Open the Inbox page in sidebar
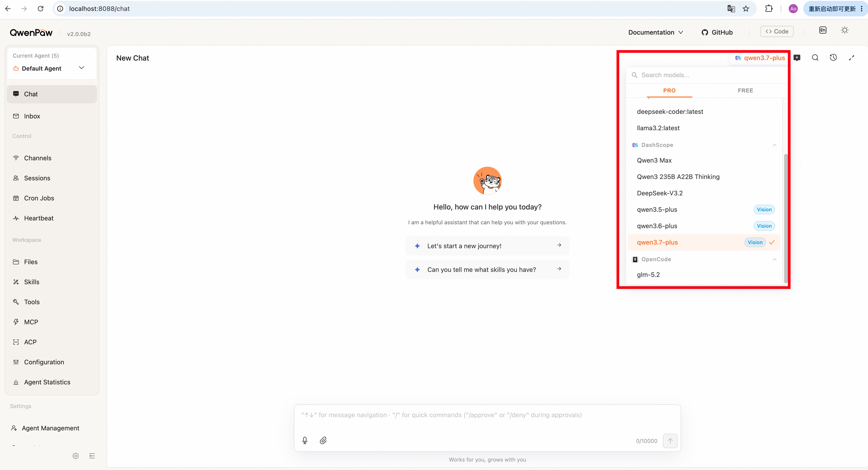This screenshot has height=470, width=868. (x=52, y=116)
